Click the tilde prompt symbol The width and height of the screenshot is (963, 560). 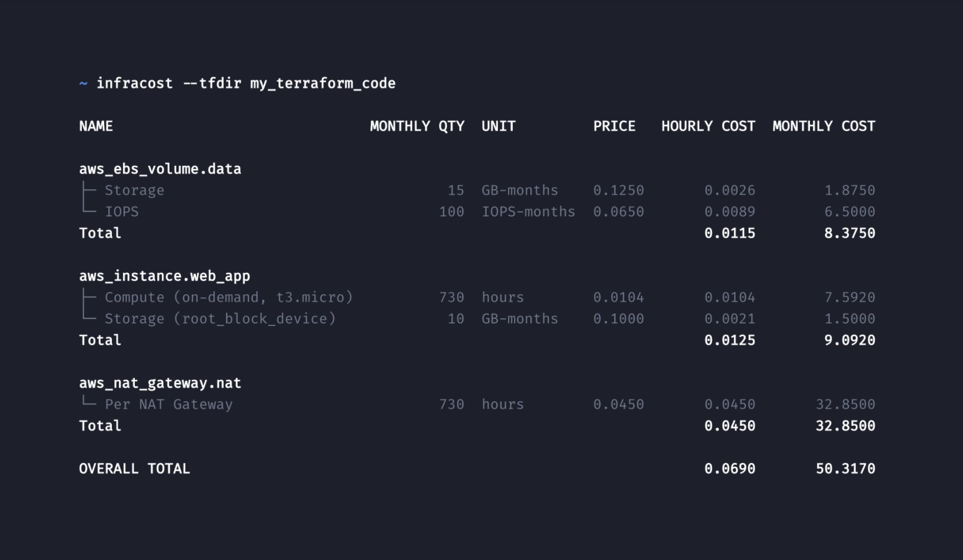point(83,84)
